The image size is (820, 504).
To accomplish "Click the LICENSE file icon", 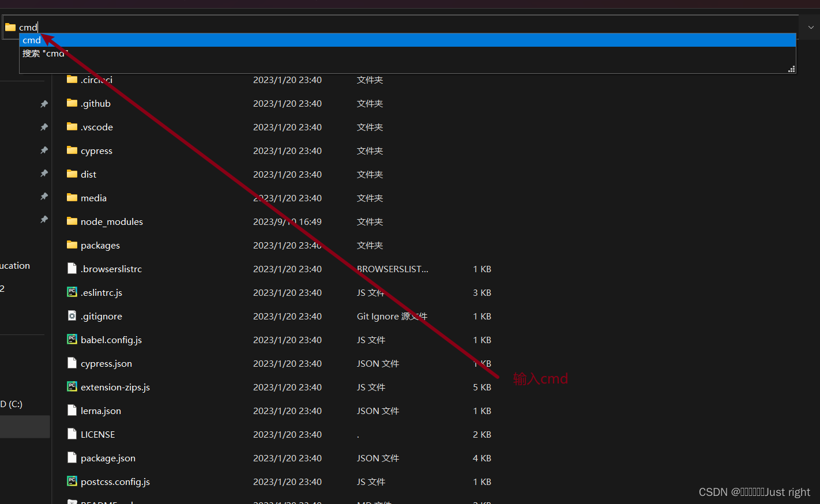I will pyautogui.click(x=72, y=434).
